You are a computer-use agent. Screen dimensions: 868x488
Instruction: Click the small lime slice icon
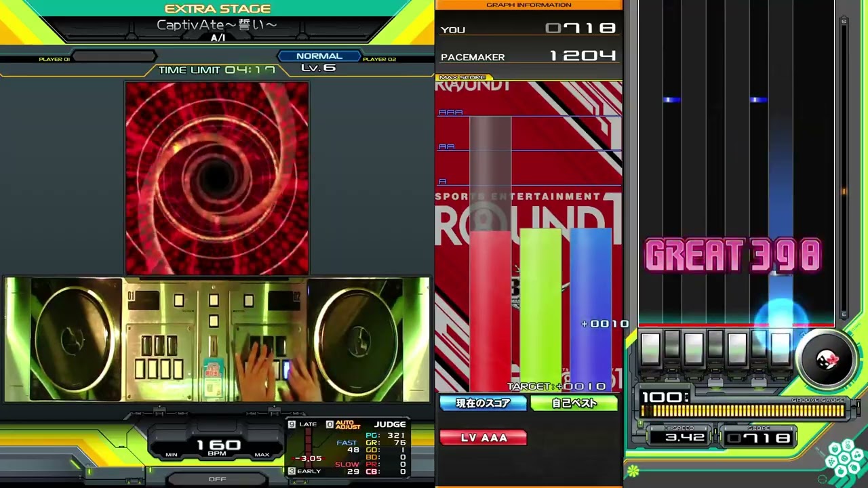(x=633, y=470)
